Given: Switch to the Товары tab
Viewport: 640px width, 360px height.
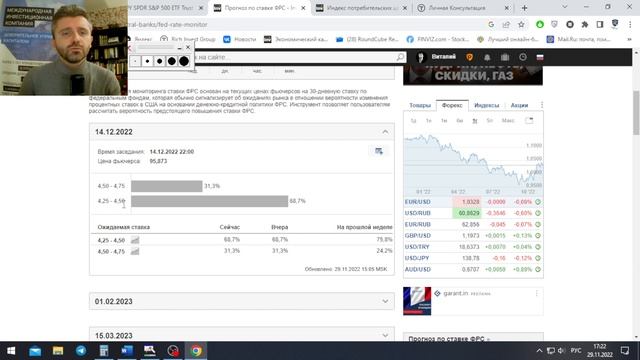Looking at the screenshot, I should [420, 105].
